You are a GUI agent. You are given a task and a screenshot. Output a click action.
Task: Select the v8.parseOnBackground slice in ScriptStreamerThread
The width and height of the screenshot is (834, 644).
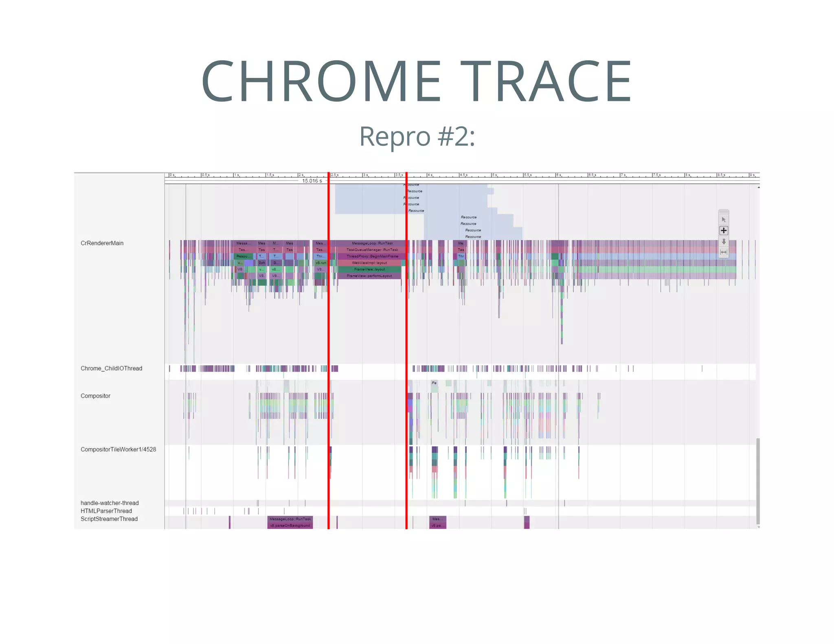pos(290,526)
